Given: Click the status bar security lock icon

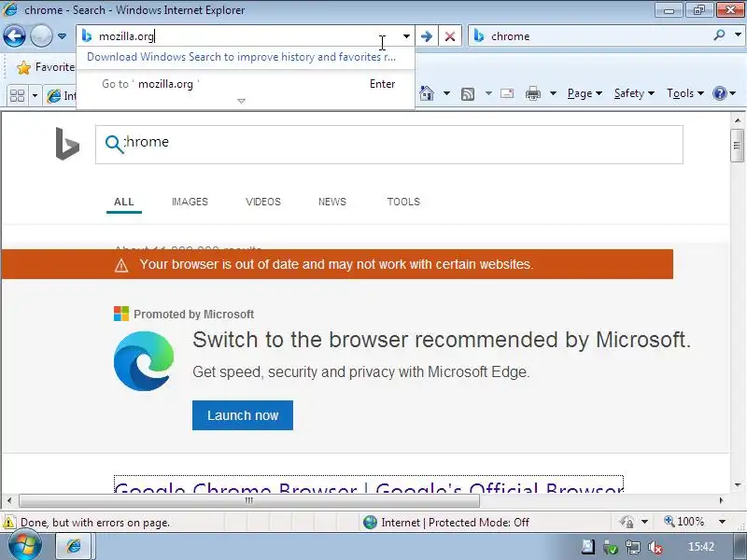Looking at the screenshot, I should tap(627, 522).
